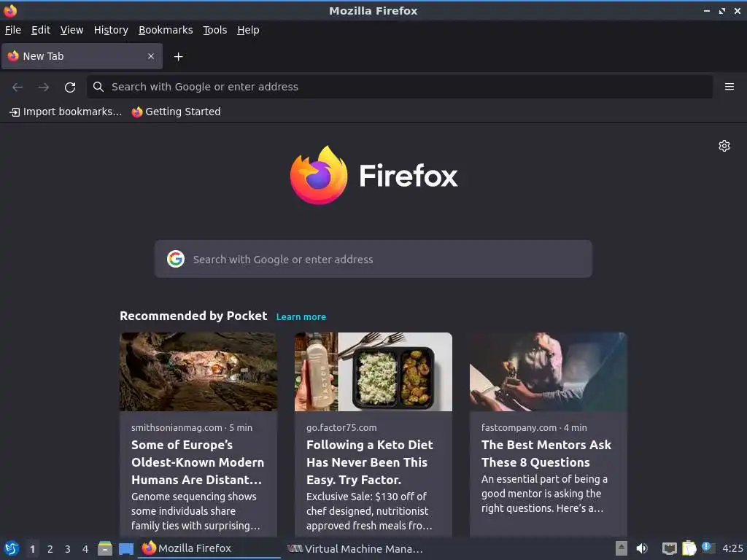Switch to Virtual Machine Manager taskbar window

click(x=355, y=548)
